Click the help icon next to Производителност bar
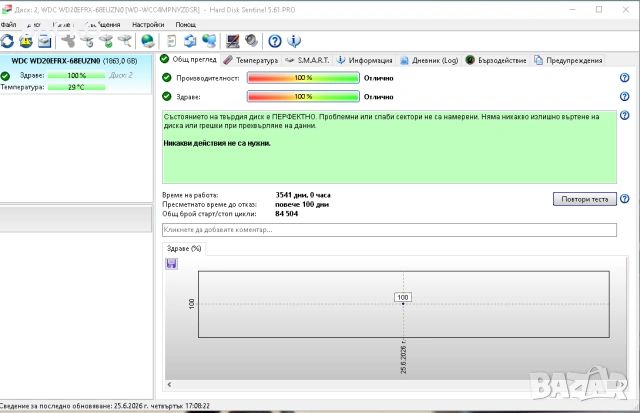640x413 pixels. click(x=624, y=78)
